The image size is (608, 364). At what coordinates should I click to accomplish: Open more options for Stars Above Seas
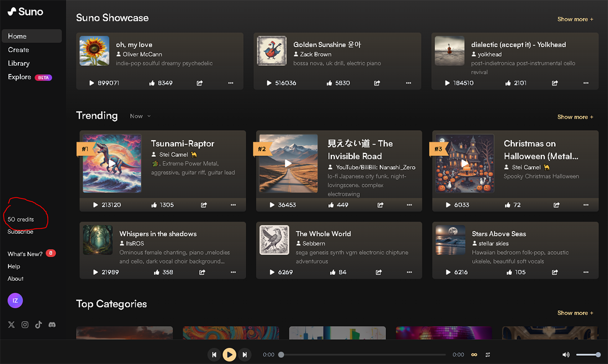[585, 272]
